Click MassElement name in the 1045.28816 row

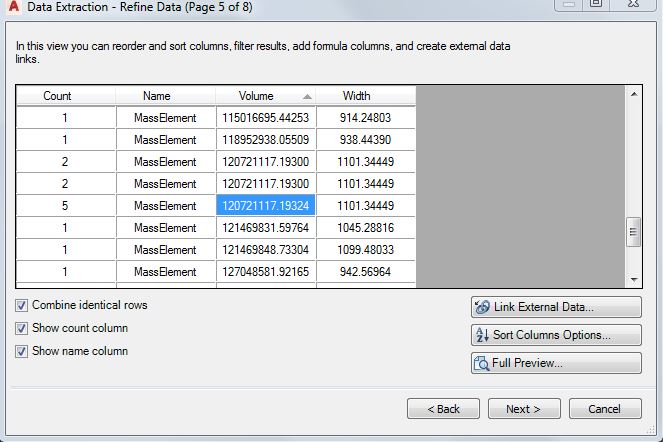(x=166, y=228)
